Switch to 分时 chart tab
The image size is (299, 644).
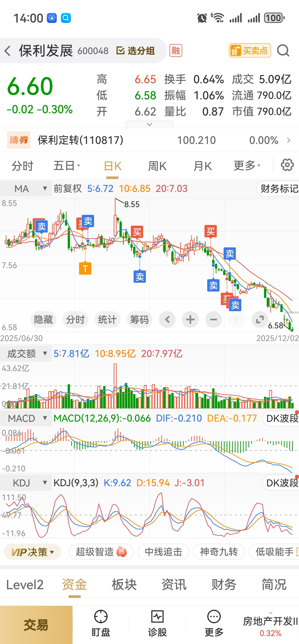pos(22,166)
